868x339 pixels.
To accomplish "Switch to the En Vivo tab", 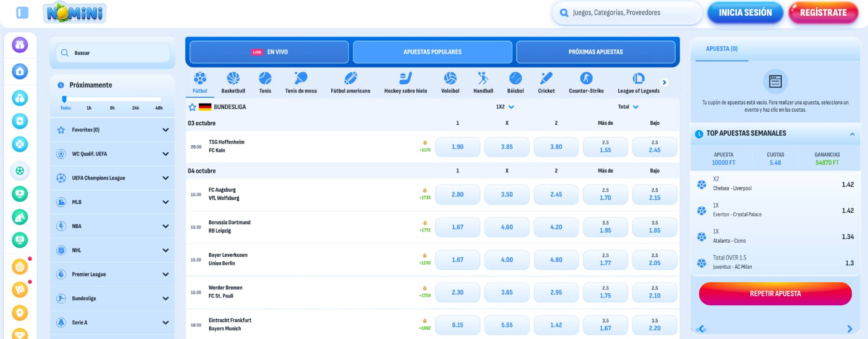I will coord(269,52).
